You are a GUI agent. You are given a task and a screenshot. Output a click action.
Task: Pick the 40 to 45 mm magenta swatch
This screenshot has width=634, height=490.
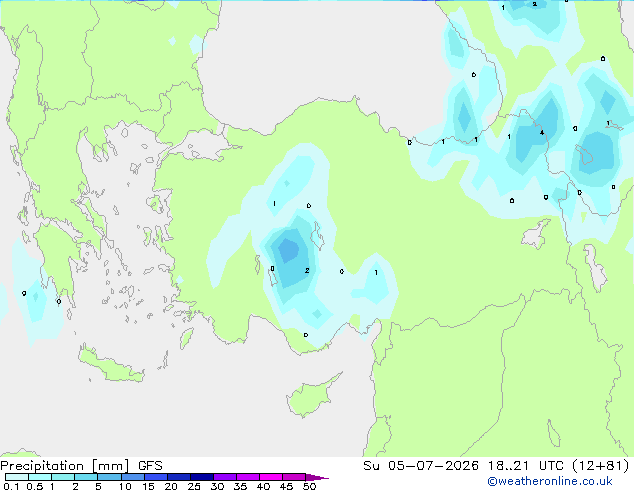click(x=271, y=477)
